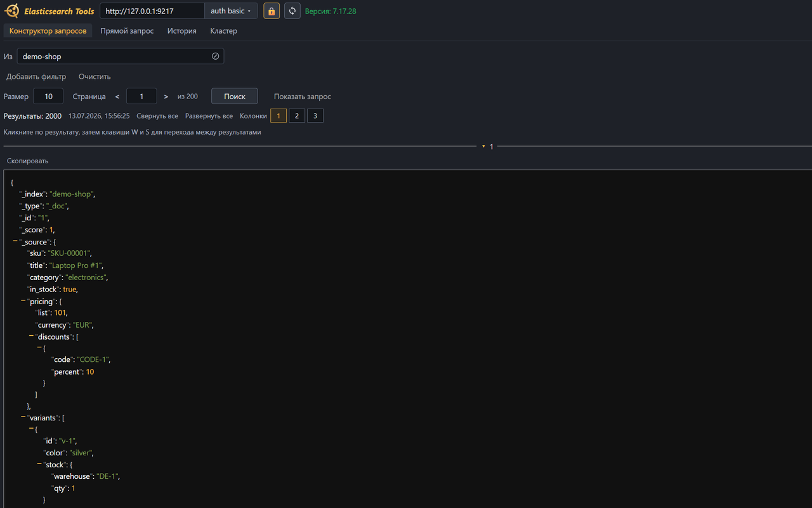Click the "silver" color value
The width and height of the screenshot is (812, 508).
[x=80, y=453]
